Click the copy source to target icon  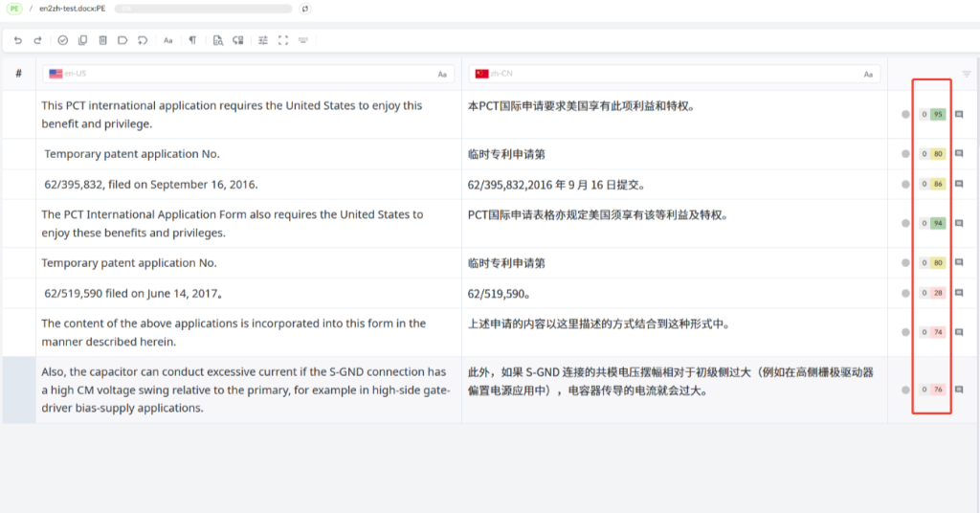tap(82, 40)
